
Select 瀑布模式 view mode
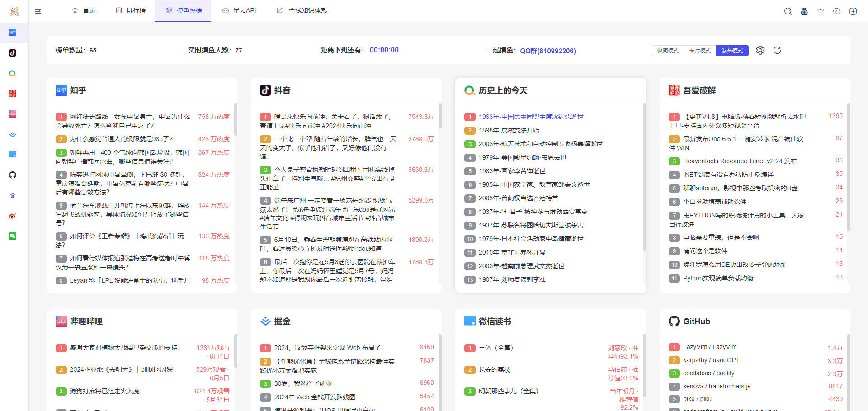point(732,51)
